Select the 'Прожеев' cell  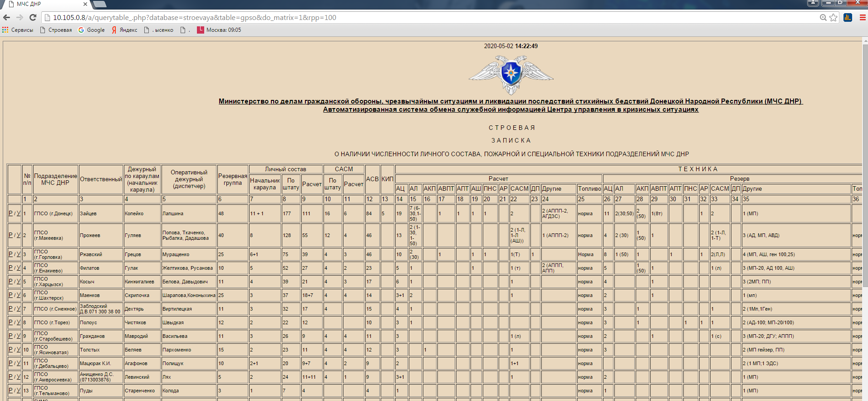(101, 235)
